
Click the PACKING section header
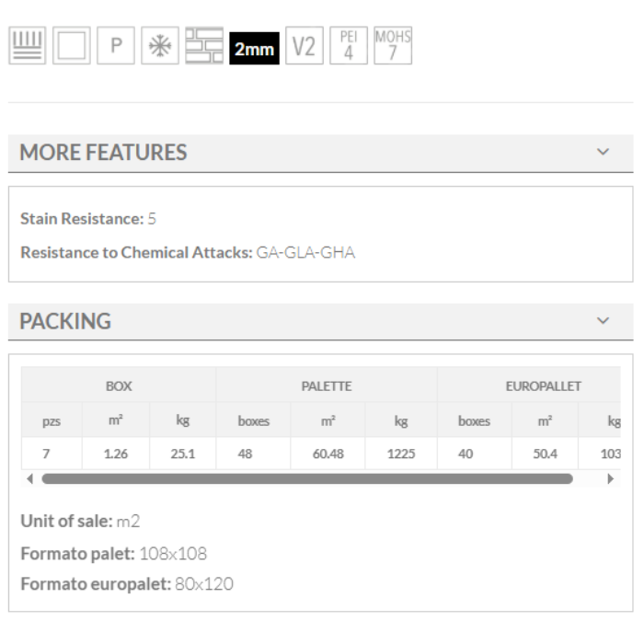(x=65, y=322)
